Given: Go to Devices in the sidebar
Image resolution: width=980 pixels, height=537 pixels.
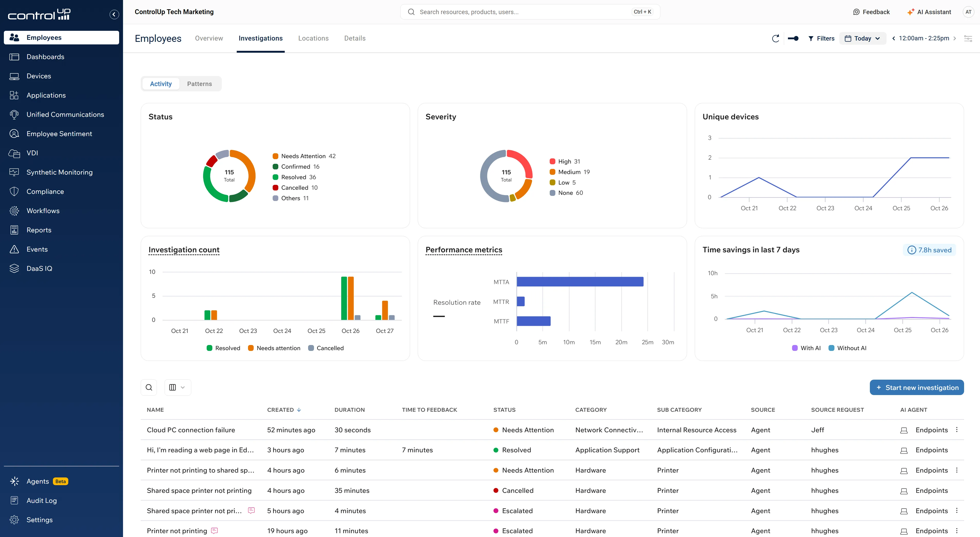Looking at the screenshot, I should [x=61, y=76].
